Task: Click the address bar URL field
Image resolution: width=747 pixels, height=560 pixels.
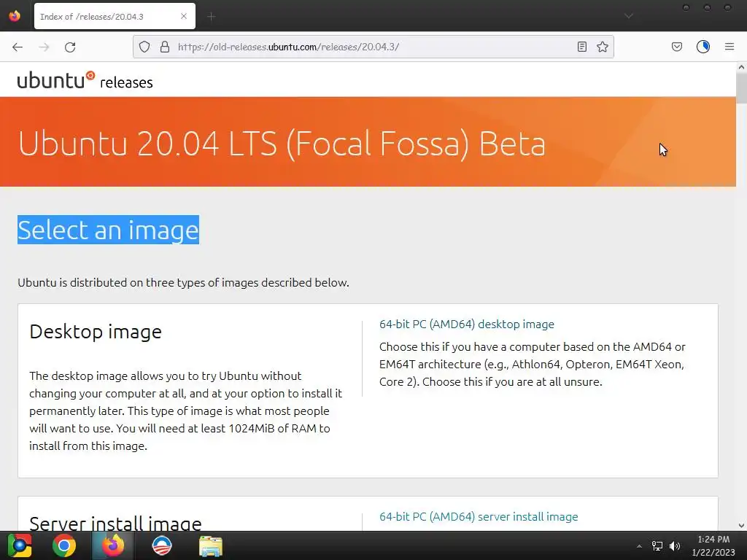Action: point(373,47)
